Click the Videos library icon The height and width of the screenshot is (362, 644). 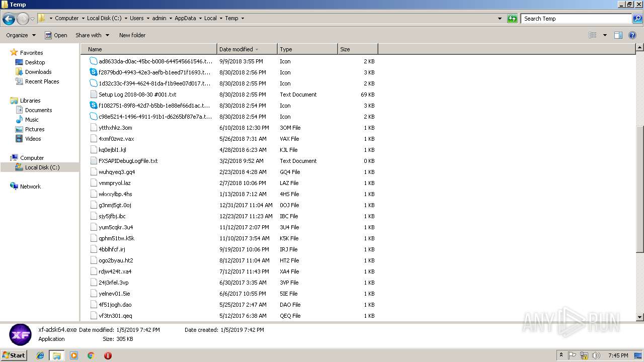pos(19,139)
